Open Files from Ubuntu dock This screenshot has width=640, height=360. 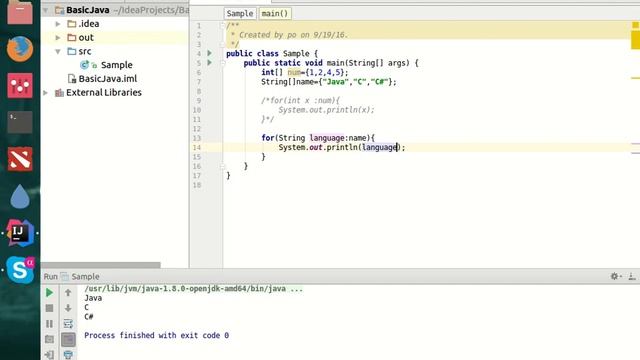point(20,12)
